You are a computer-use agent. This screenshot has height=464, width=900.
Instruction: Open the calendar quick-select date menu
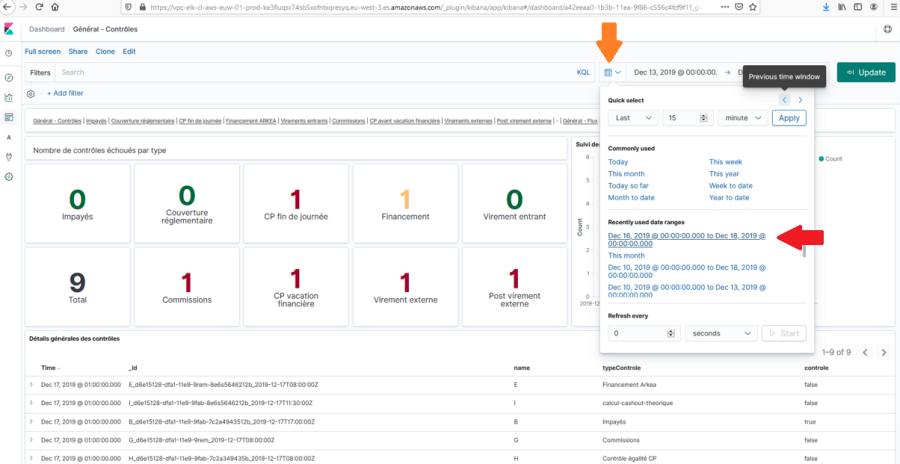point(613,72)
